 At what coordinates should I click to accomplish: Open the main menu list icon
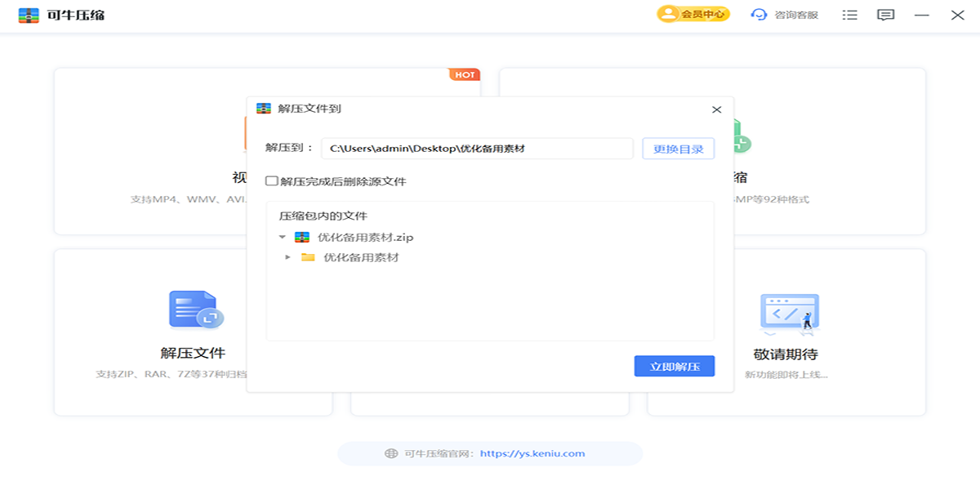point(850,15)
